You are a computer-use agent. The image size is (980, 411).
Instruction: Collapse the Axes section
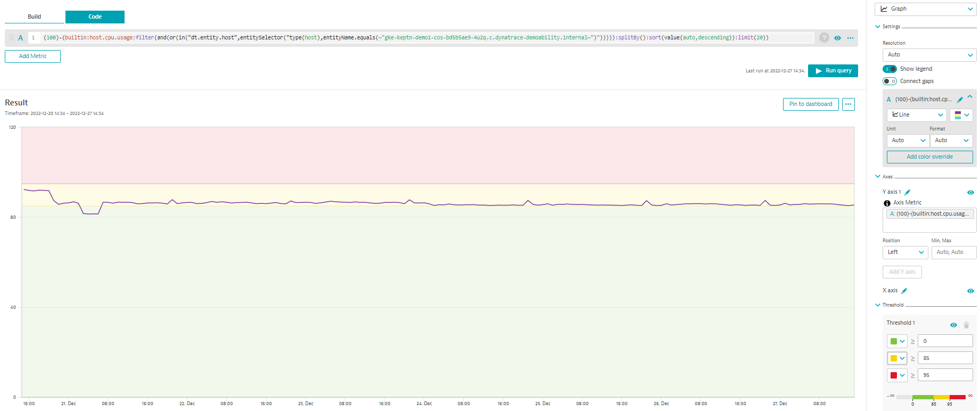point(878,177)
